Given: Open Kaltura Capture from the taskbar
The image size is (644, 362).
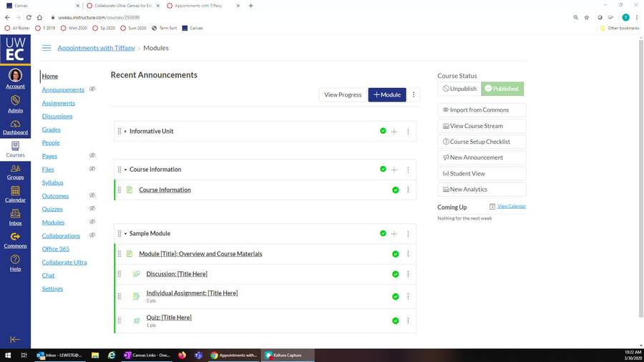Looking at the screenshot, I should pos(288,355).
